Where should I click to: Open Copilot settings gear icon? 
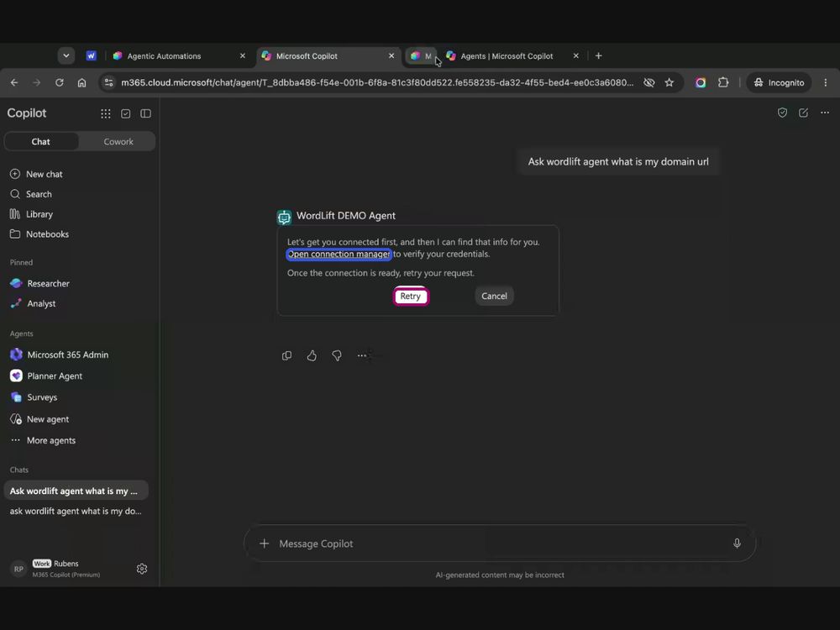click(141, 569)
